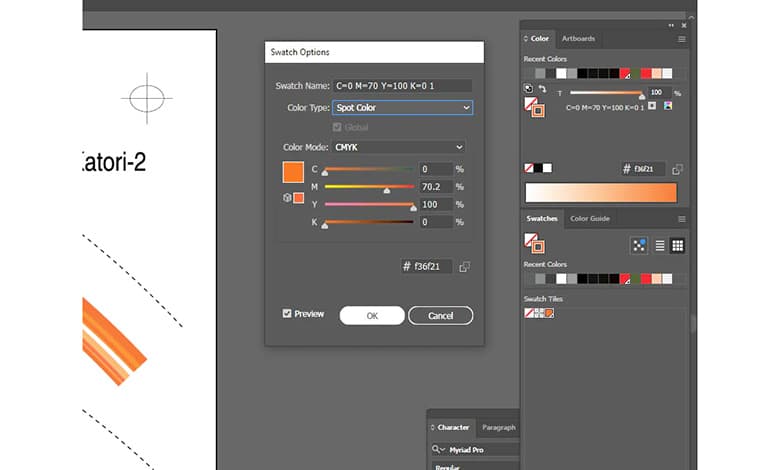
Task: Click the swatch kinds menu icon
Action: pos(639,245)
